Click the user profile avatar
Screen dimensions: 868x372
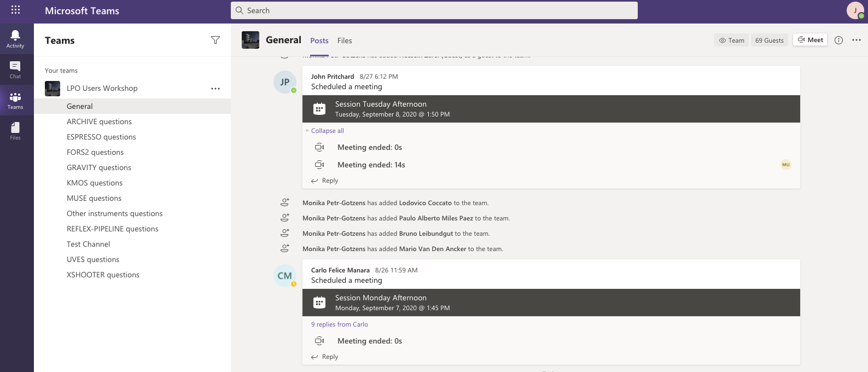[855, 10]
